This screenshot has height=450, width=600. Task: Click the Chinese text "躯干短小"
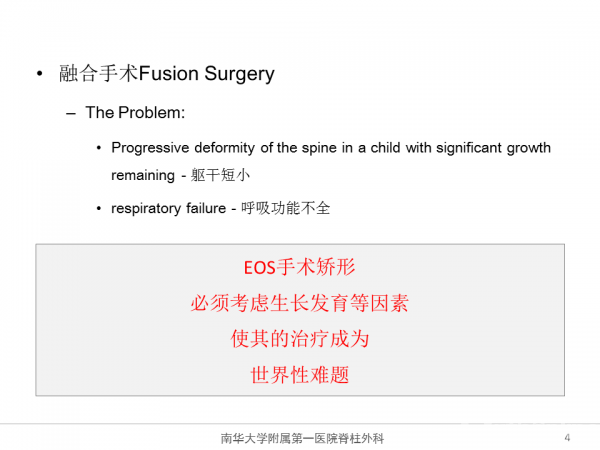tap(224, 175)
